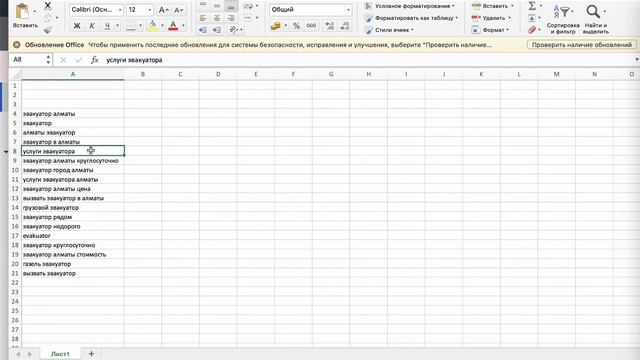Open the underline style dropdown arrow
Screen dimensions: 640x360
[118, 26]
